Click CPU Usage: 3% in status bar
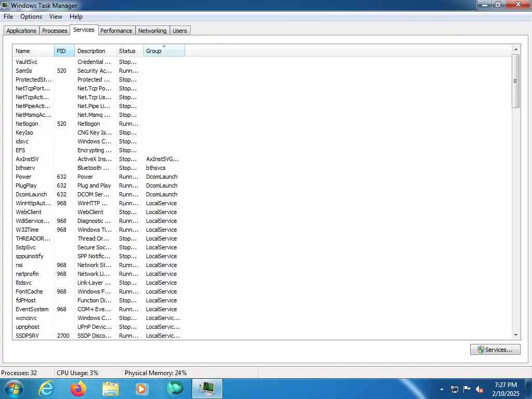This screenshot has height=399, width=532. [77, 373]
